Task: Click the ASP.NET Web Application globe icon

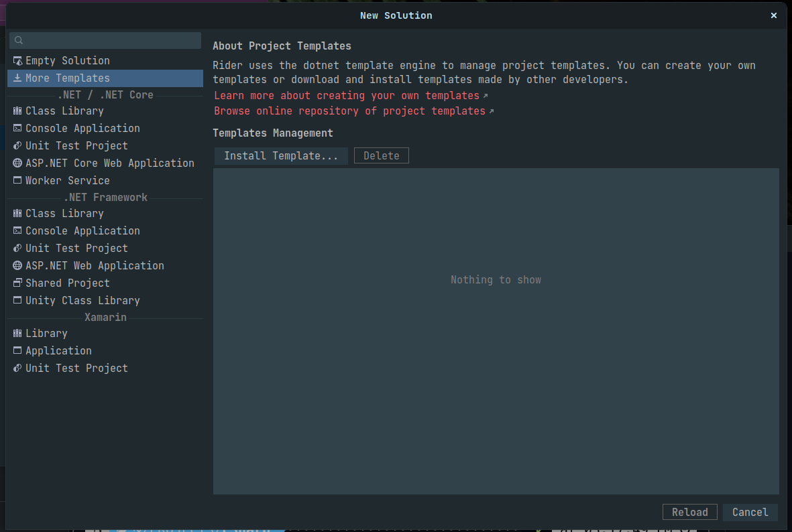Action: 17,265
